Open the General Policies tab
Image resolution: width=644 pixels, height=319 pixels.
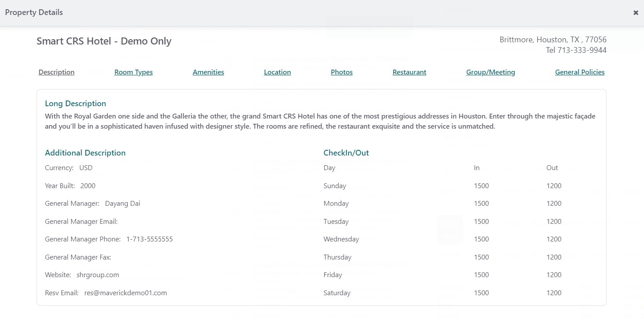(580, 72)
